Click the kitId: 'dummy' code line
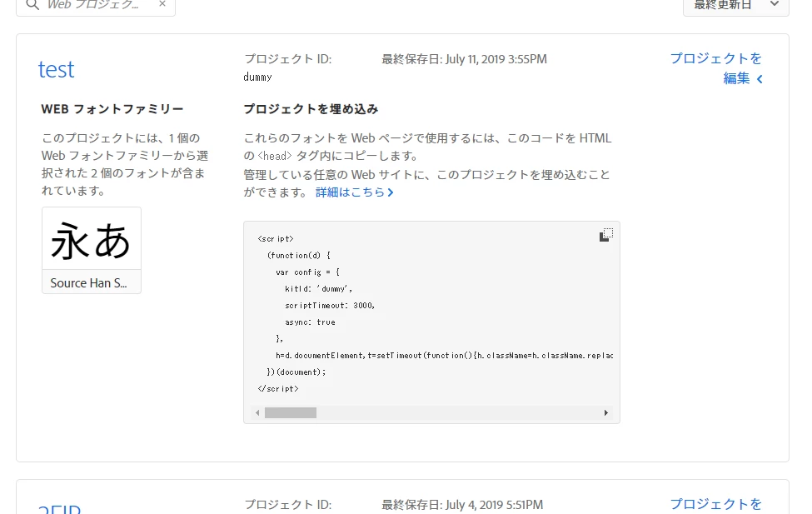Viewport: 812px width, 514px height. click(x=318, y=288)
